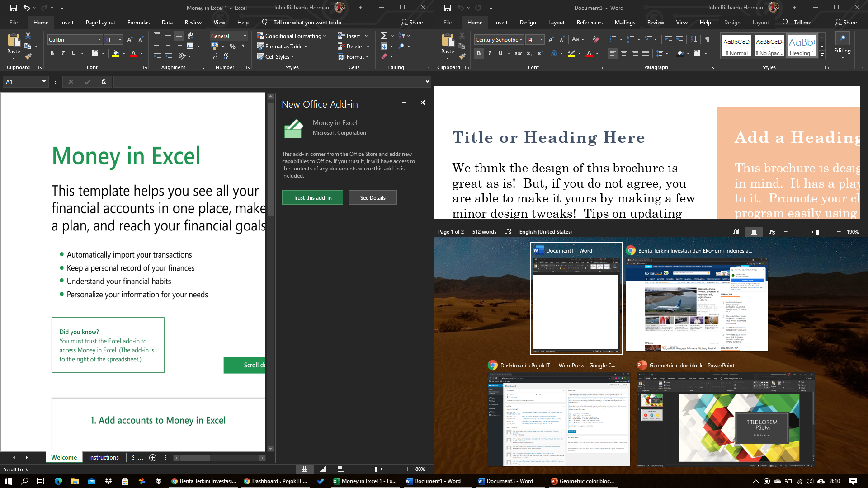Switch Excel to Page Break Preview
This screenshot has height=488, width=868.
[x=341, y=469]
